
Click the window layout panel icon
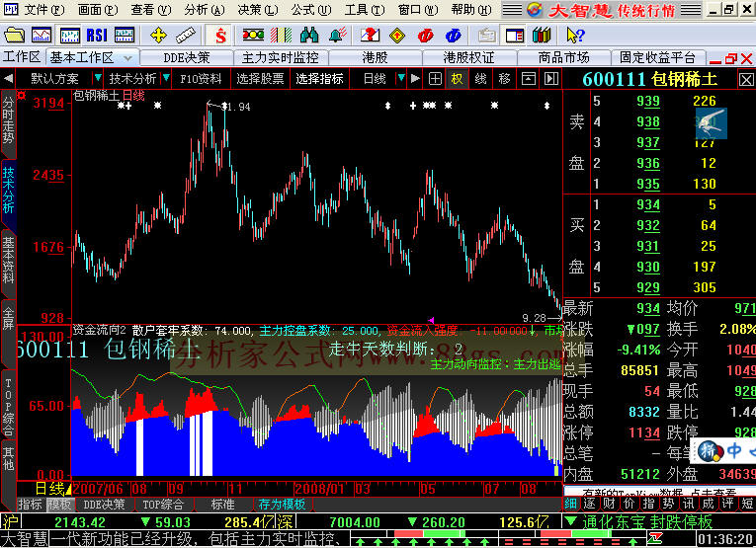(515, 36)
